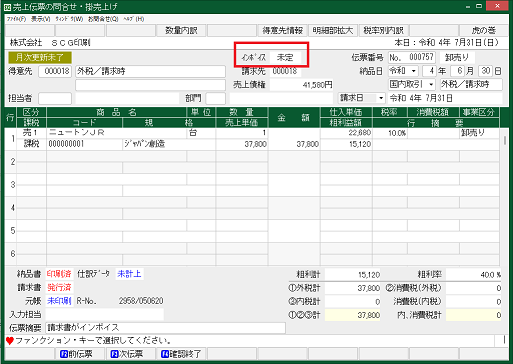The height and width of the screenshot is (364, 513).
Task: Click the 仕入単価 value 22,680
Action: (346, 133)
